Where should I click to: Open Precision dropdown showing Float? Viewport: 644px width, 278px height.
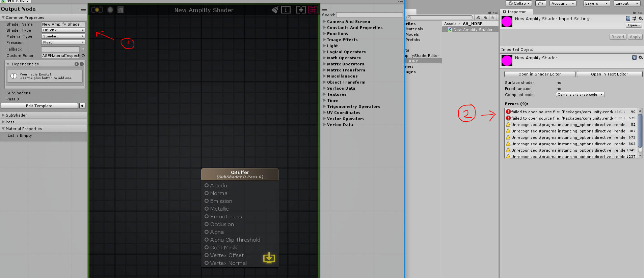[x=63, y=42]
